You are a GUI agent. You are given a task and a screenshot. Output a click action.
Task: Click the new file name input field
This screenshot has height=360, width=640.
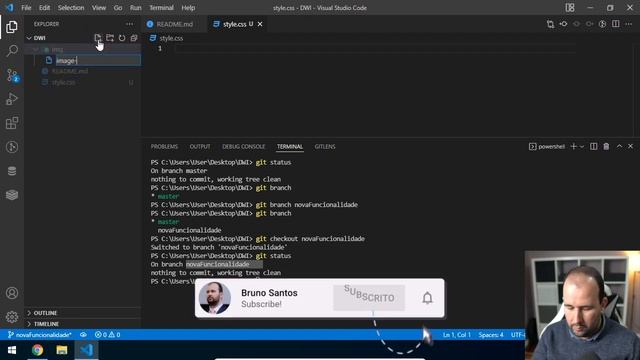98,60
